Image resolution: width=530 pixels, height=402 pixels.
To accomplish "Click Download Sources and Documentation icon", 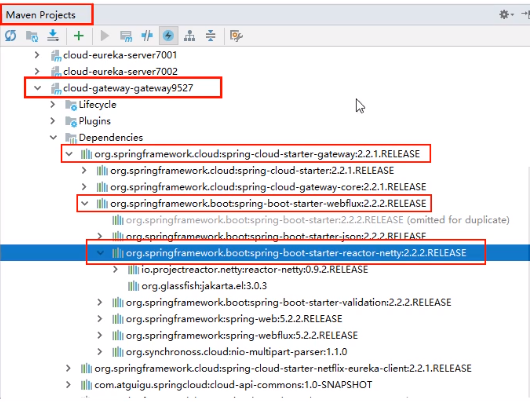I will point(53,36).
